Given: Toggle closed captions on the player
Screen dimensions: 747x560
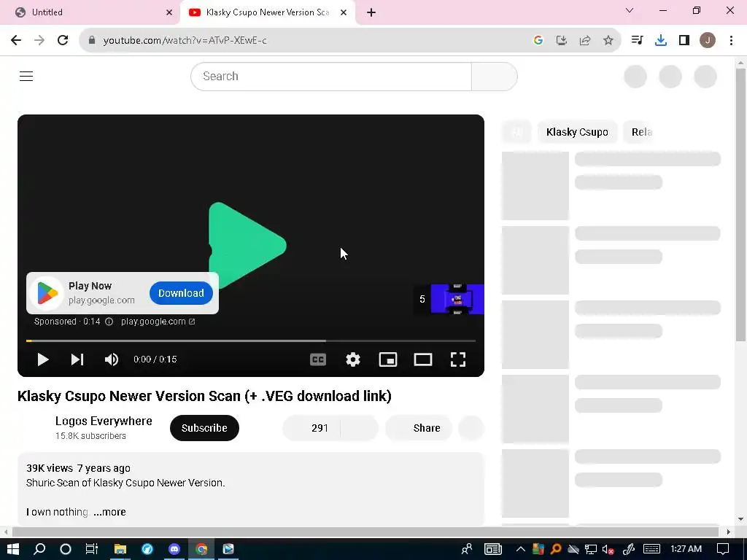Looking at the screenshot, I should [x=318, y=359].
